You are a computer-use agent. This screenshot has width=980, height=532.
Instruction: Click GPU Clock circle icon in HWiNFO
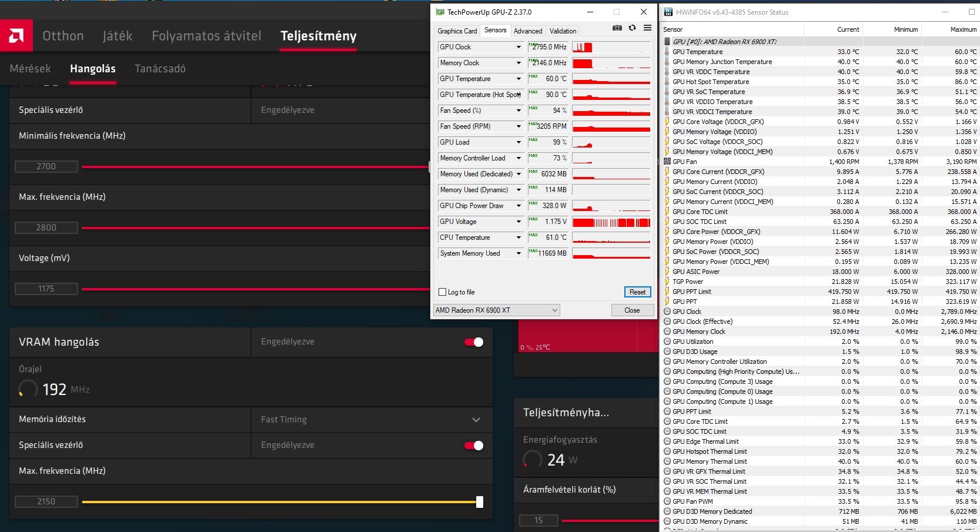pos(667,312)
